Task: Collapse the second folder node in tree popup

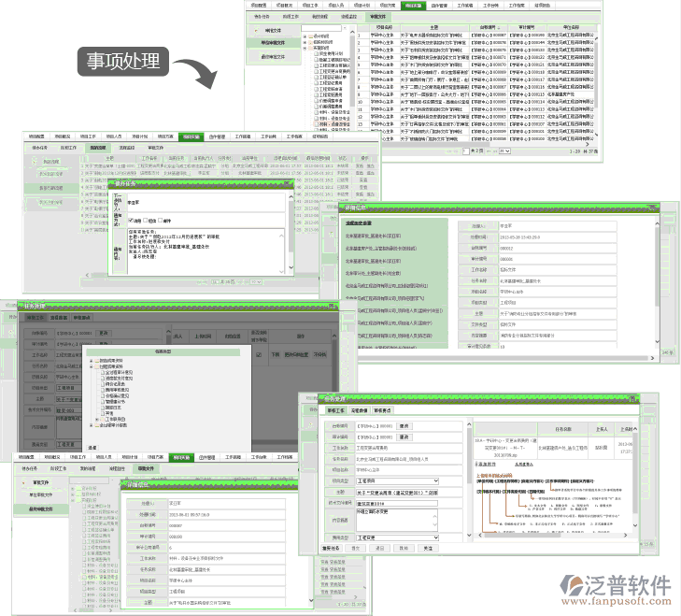Action: tap(91, 366)
